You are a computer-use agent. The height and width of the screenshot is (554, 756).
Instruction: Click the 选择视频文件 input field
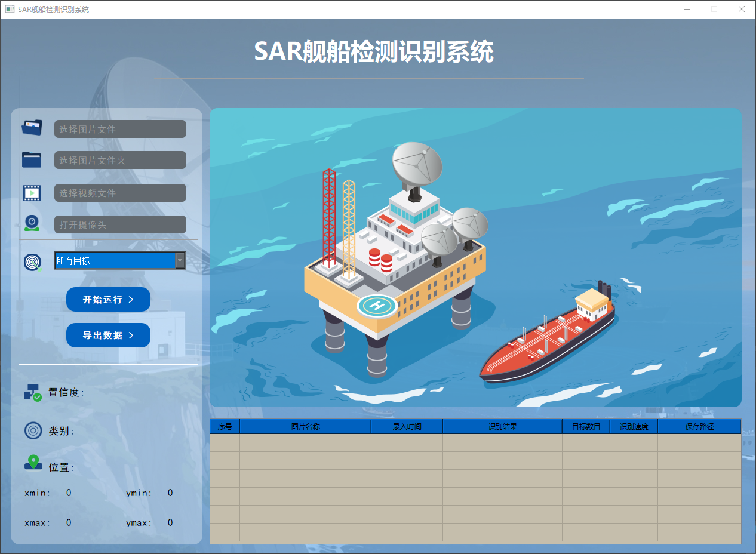tap(120, 193)
